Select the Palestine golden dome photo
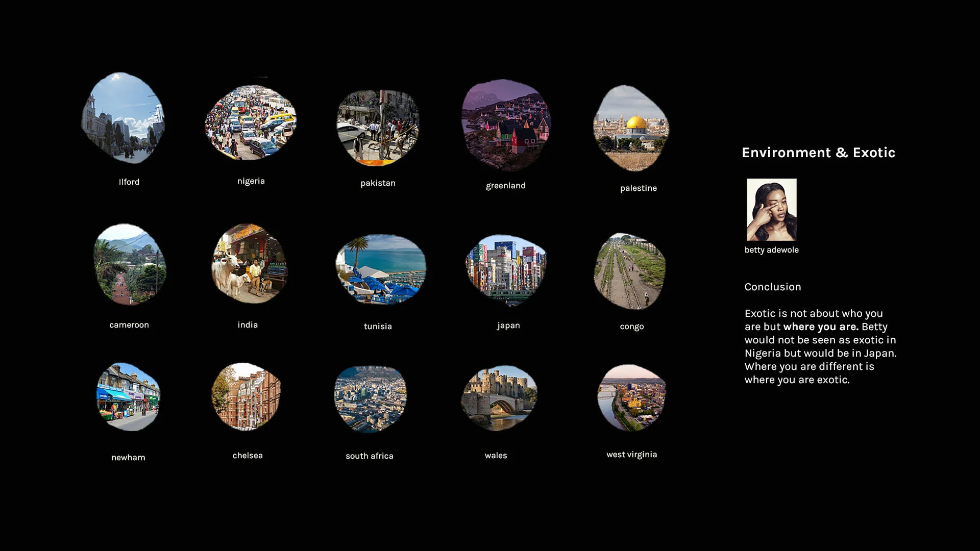Screen dimensions: 980x551 pos(631,129)
